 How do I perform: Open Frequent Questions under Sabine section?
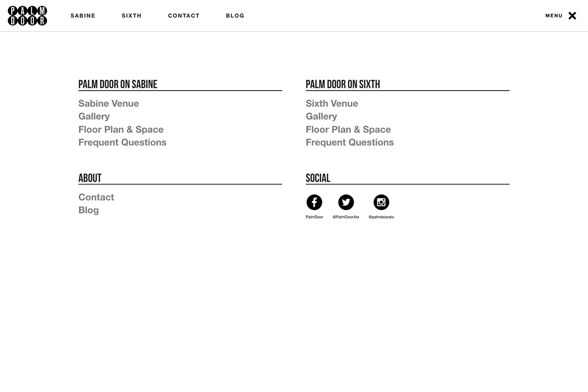122,143
